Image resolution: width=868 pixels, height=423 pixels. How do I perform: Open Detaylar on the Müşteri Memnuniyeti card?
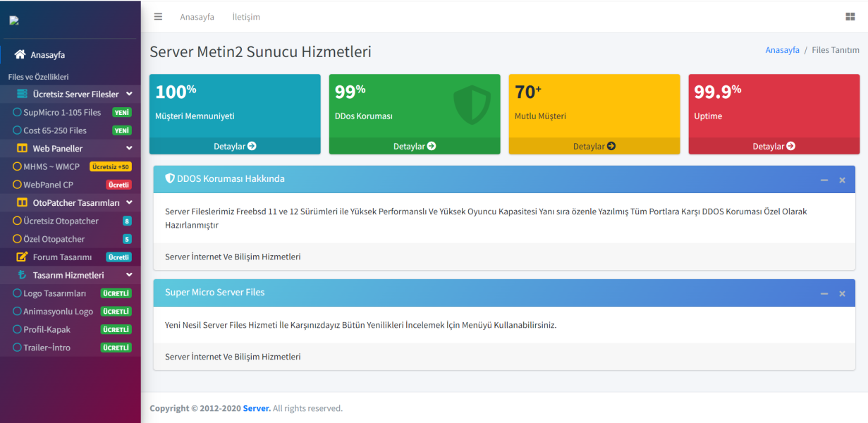point(235,146)
